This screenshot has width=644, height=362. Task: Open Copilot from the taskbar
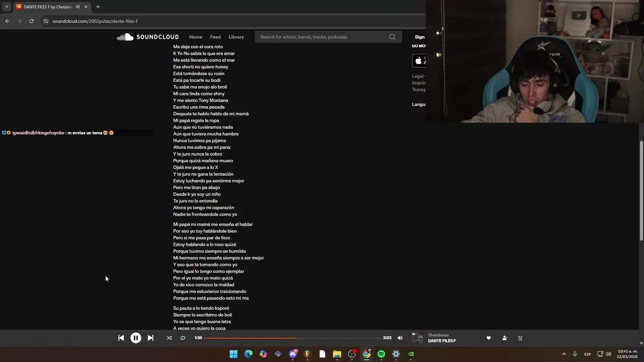[x=263, y=354]
